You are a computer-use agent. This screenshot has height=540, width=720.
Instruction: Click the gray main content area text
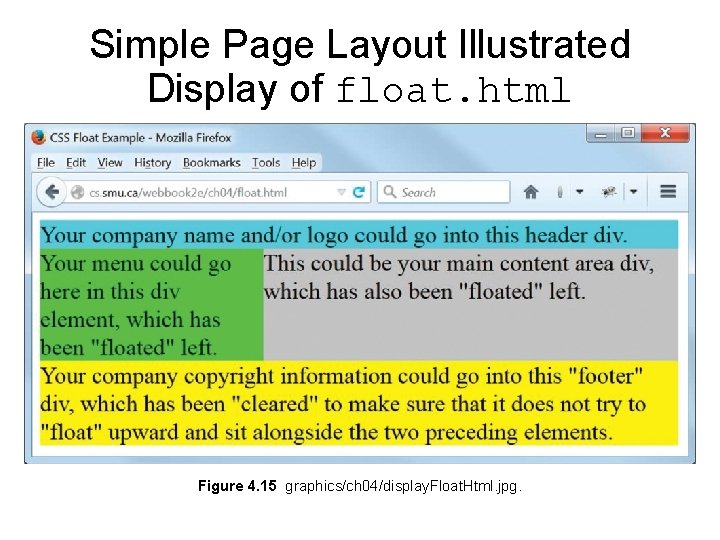[x=459, y=277]
